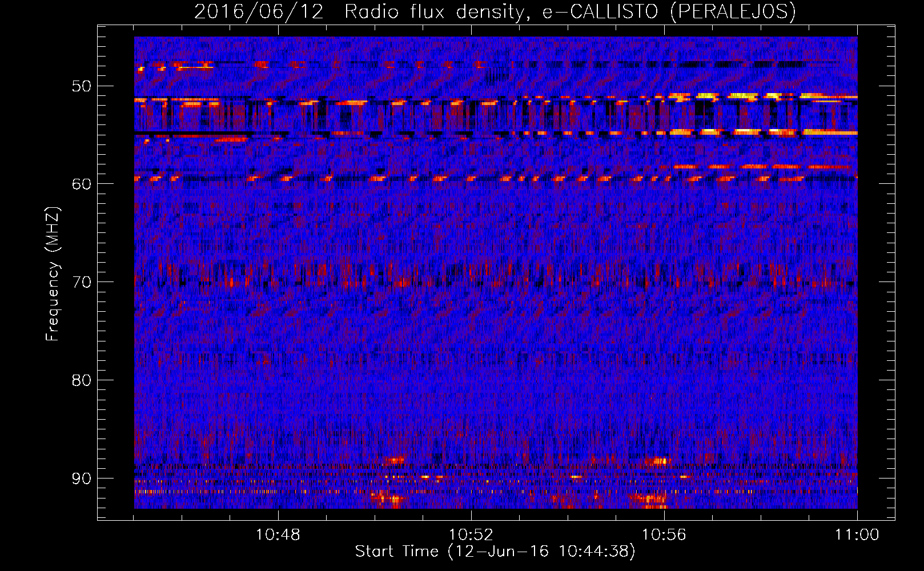Click the 11:00 time tick label

(857, 535)
